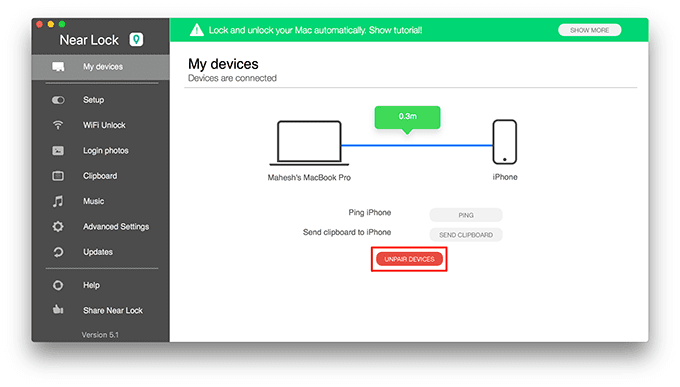680x387 pixels.
Task: Open the Music section
Action: [x=101, y=201]
